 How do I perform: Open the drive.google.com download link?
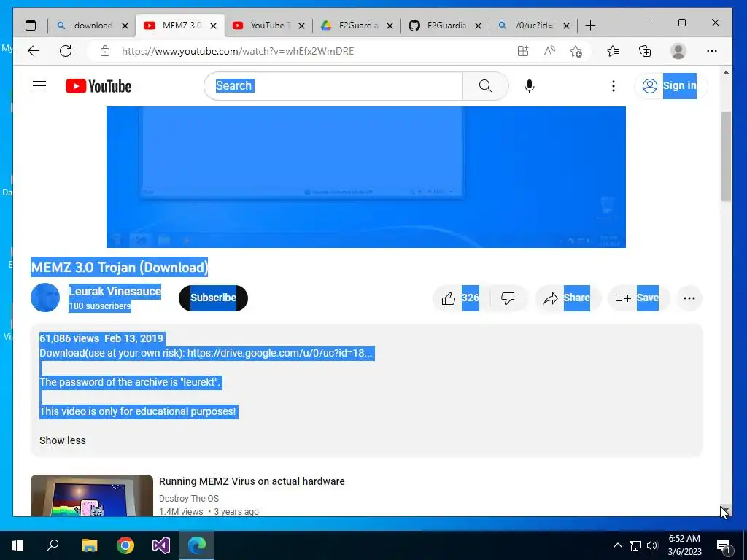click(x=279, y=353)
